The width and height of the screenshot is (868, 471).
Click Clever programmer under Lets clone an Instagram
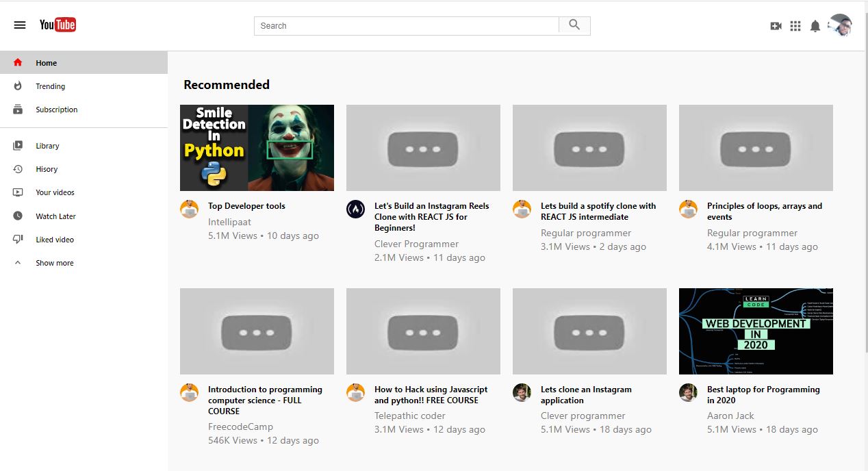(x=583, y=416)
